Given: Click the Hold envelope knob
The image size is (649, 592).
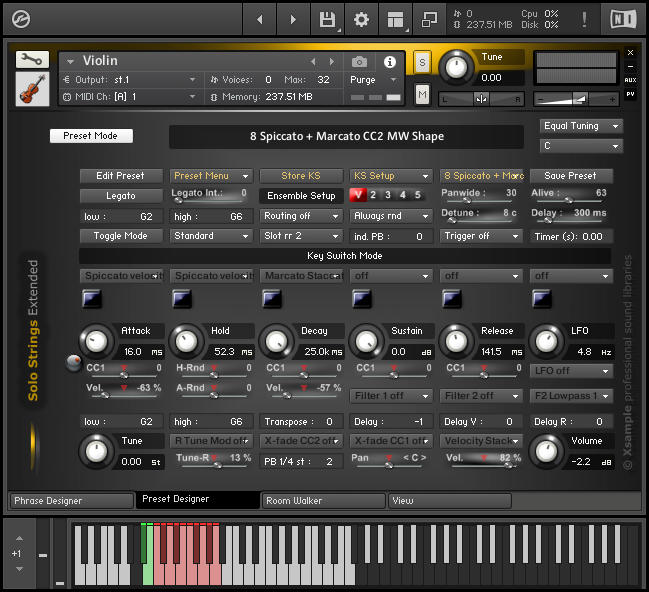Looking at the screenshot, I should coord(186,342).
